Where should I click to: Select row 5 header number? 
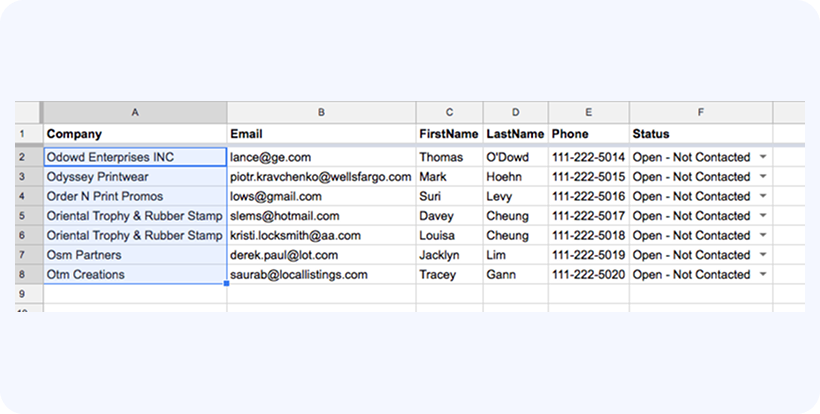(22, 216)
